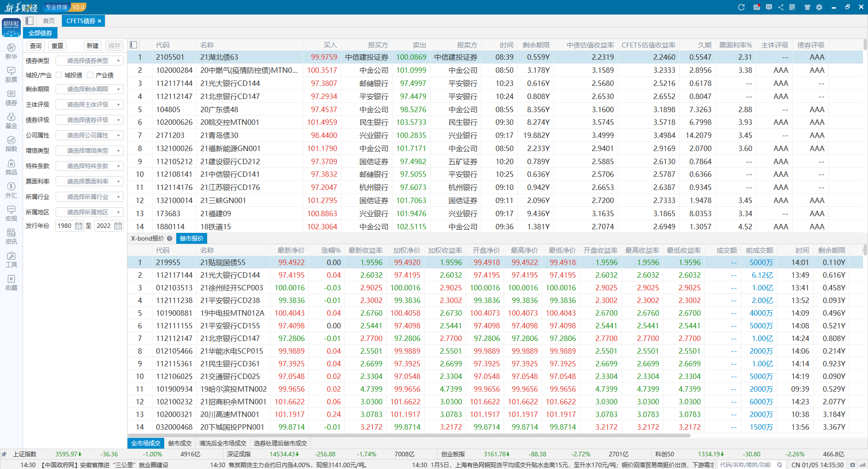Select the 做市成交 bottom tab
The width and height of the screenshot is (868, 469).
pos(180,443)
